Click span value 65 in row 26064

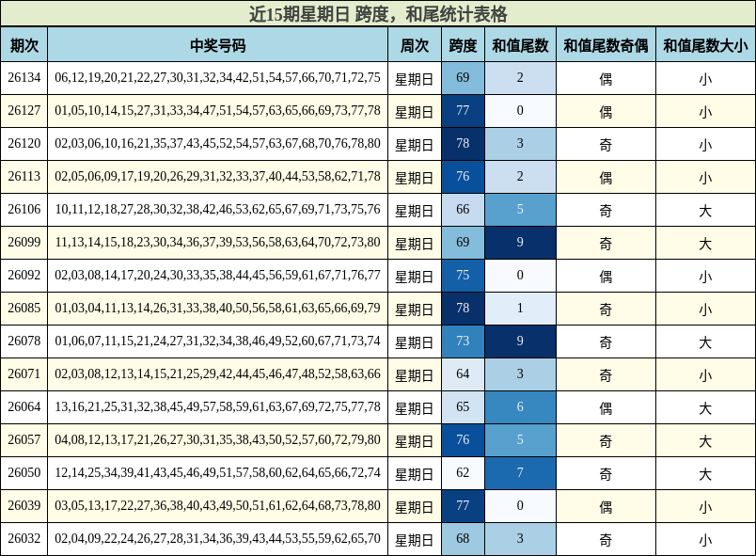[463, 406]
